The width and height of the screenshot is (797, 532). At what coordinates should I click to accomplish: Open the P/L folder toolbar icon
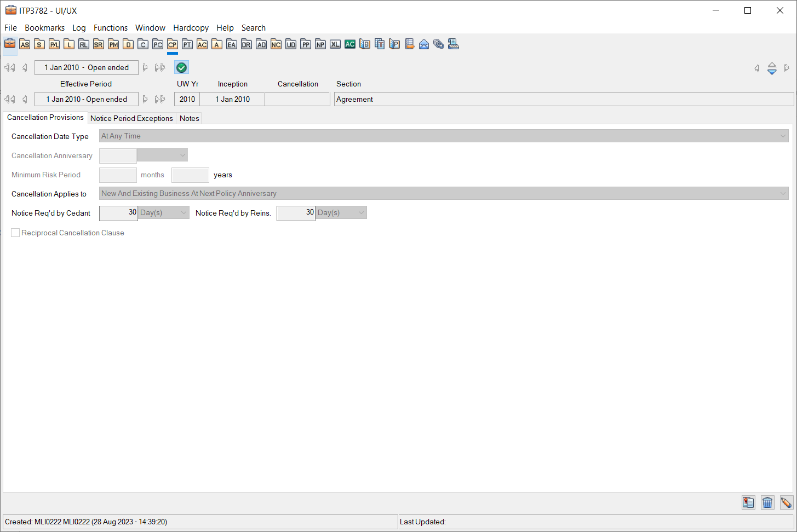(54, 44)
